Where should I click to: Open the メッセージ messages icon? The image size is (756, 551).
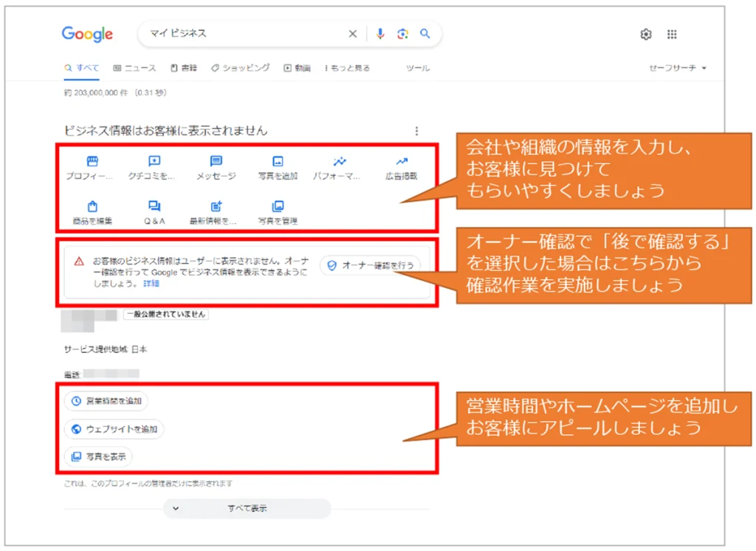[x=216, y=161]
